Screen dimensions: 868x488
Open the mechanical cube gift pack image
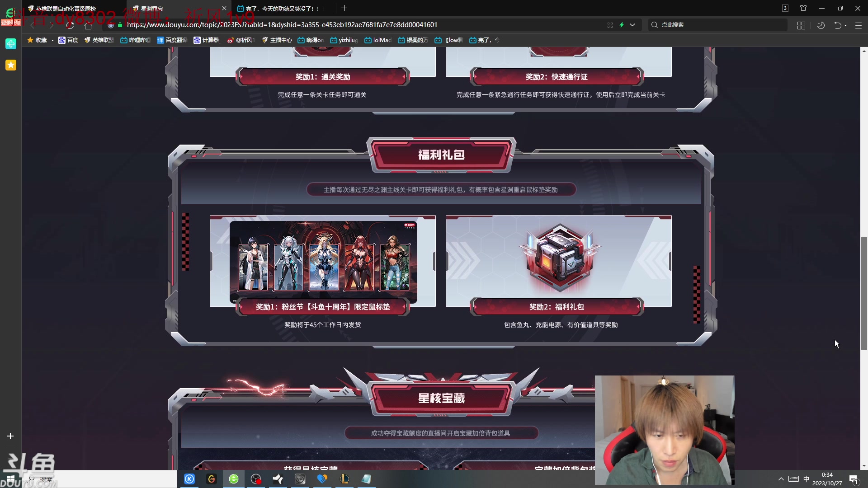pos(559,258)
